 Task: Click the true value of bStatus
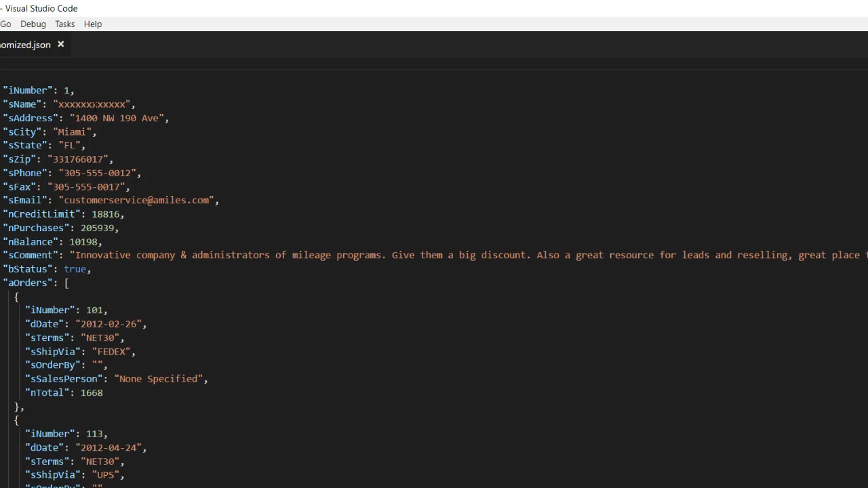[x=75, y=269]
